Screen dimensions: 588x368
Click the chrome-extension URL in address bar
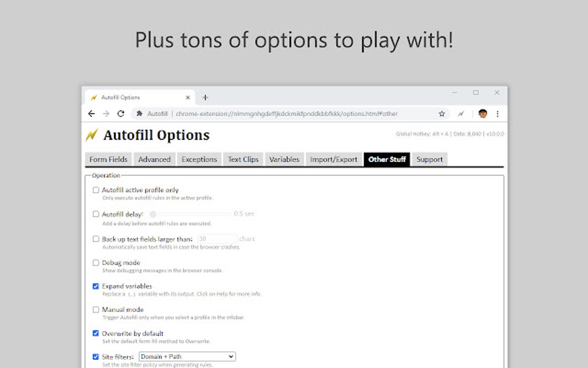[x=287, y=114]
